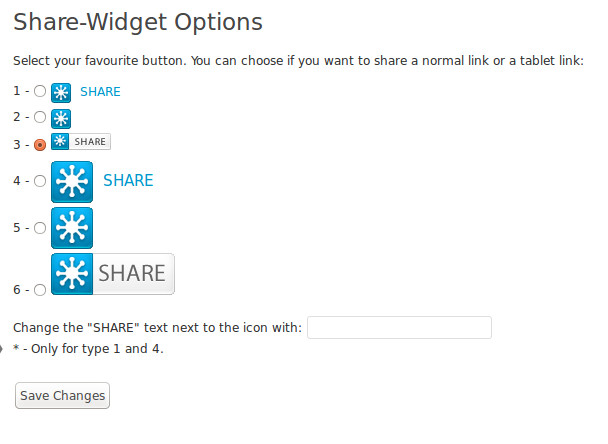The width and height of the screenshot is (608, 444).
Task: Click the selected radio button for option 3
Action: (40, 145)
